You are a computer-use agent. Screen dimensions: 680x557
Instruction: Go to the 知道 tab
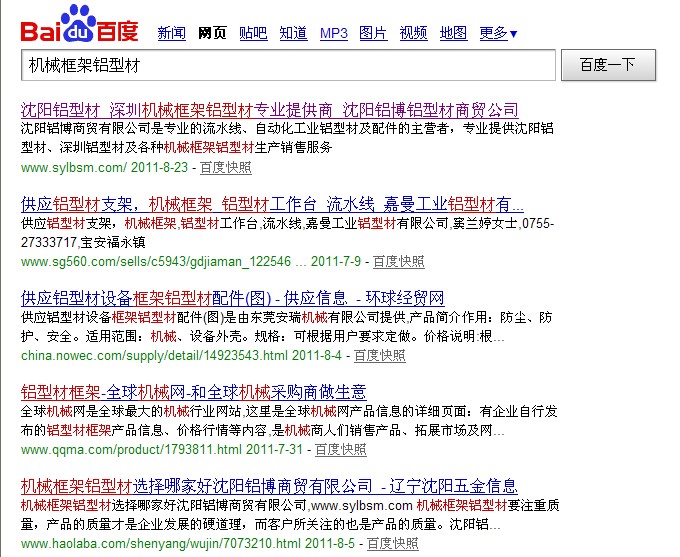(293, 34)
